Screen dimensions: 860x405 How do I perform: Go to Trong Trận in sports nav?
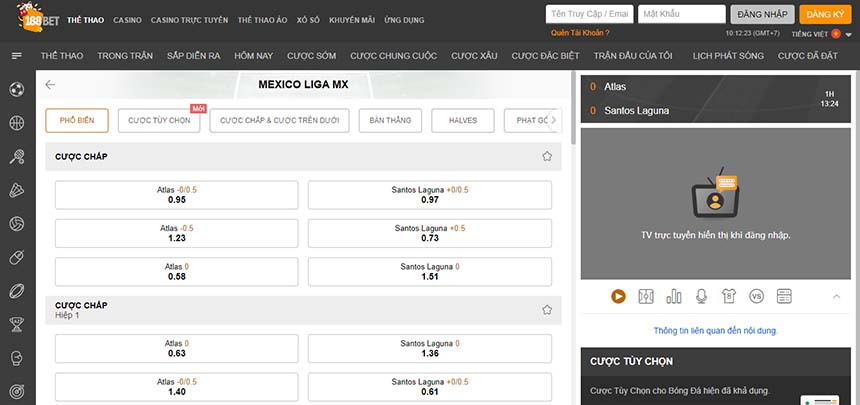pos(125,56)
